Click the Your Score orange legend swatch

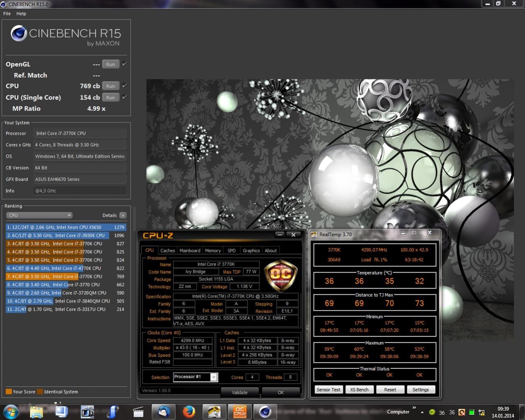(x=9, y=391)
